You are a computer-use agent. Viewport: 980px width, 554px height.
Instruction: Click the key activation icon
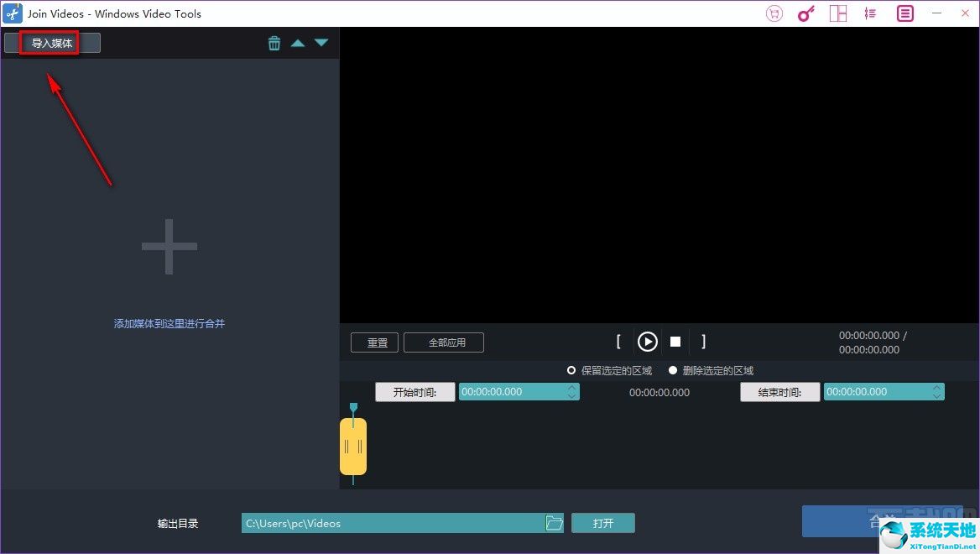[x=805, y=13]
